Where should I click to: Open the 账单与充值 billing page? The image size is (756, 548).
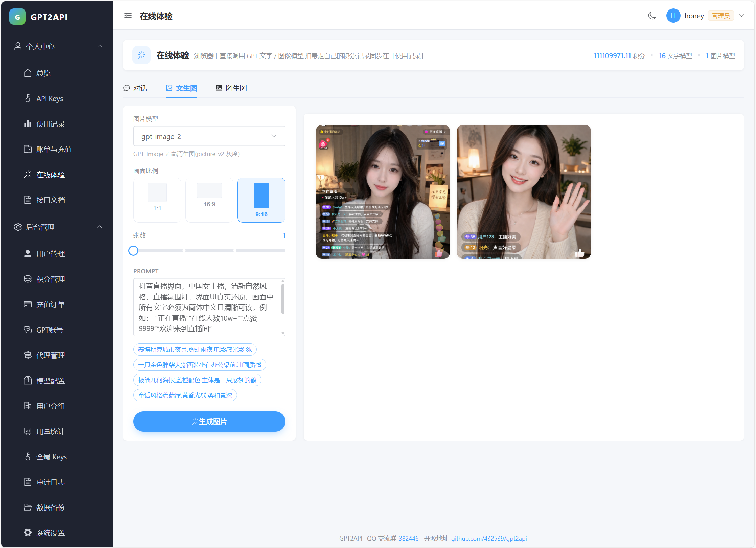(54, 149)
